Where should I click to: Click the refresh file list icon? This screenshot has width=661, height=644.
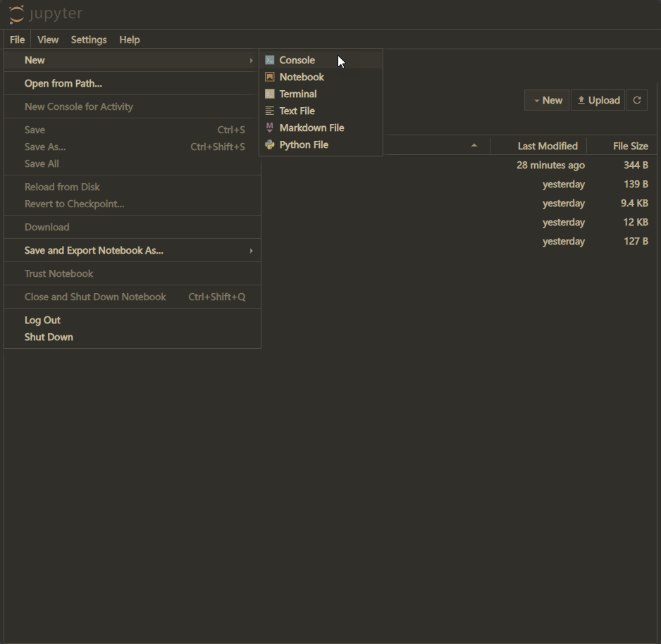(x=637, y=100)
